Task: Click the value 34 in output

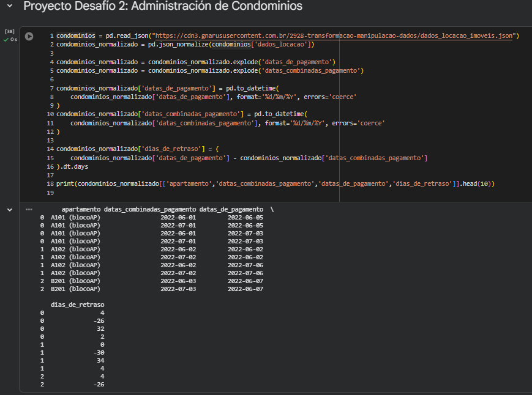Action: pyautogui.click(x=99, y=360)
